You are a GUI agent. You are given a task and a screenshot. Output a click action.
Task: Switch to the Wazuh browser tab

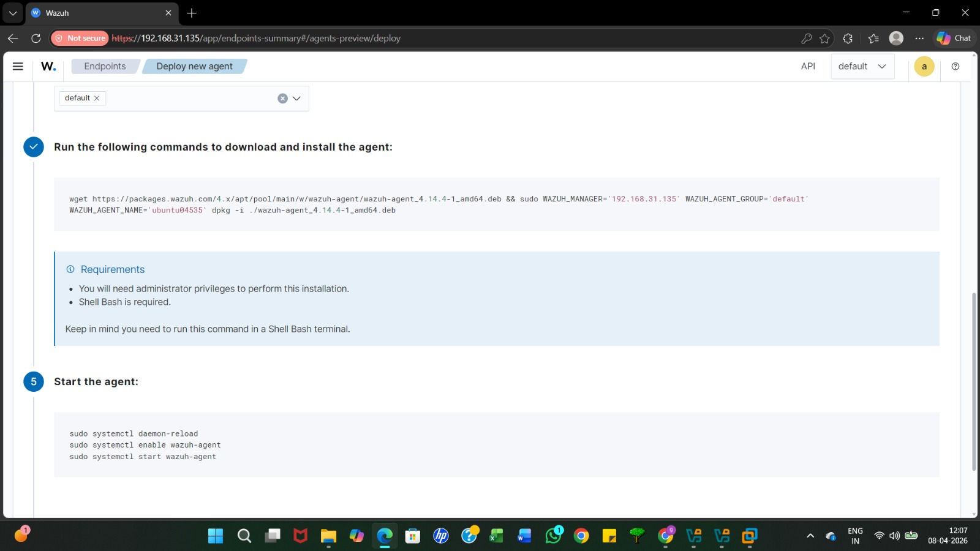(102, 13)
